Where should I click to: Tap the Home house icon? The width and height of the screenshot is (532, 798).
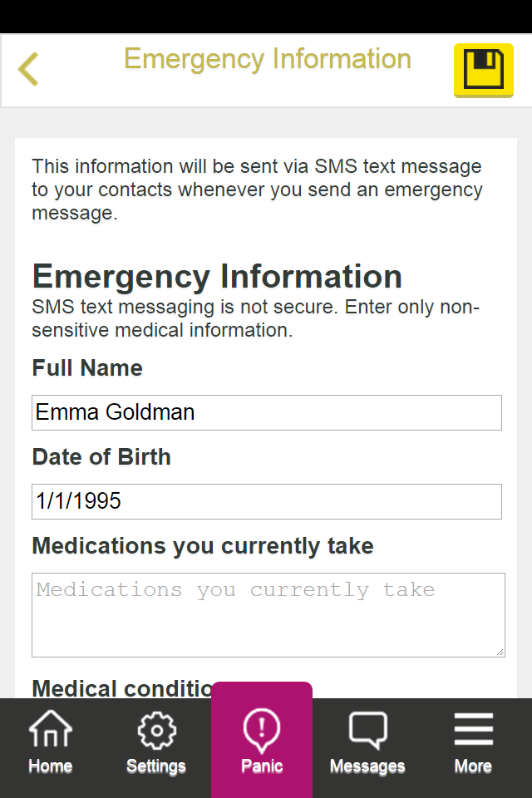click(51, 731)
